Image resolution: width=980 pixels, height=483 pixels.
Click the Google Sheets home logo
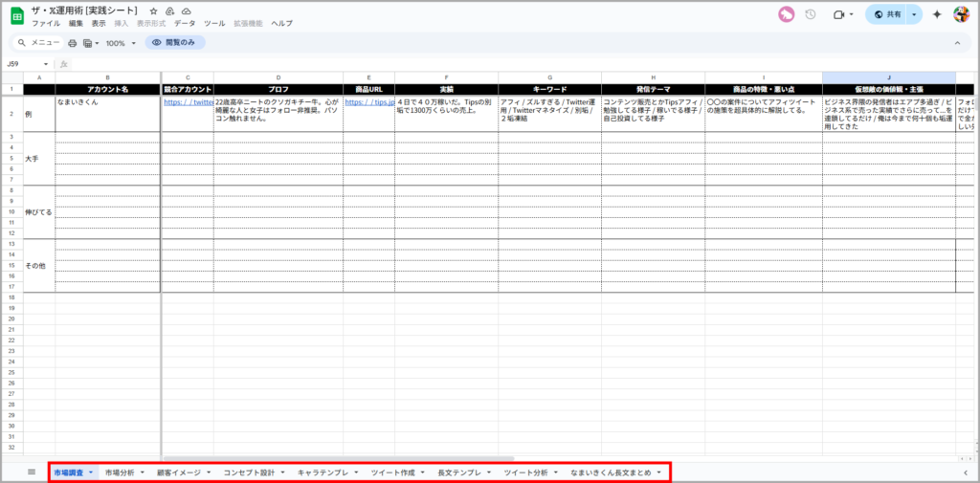pyautogui.click(x=17, y=14)
